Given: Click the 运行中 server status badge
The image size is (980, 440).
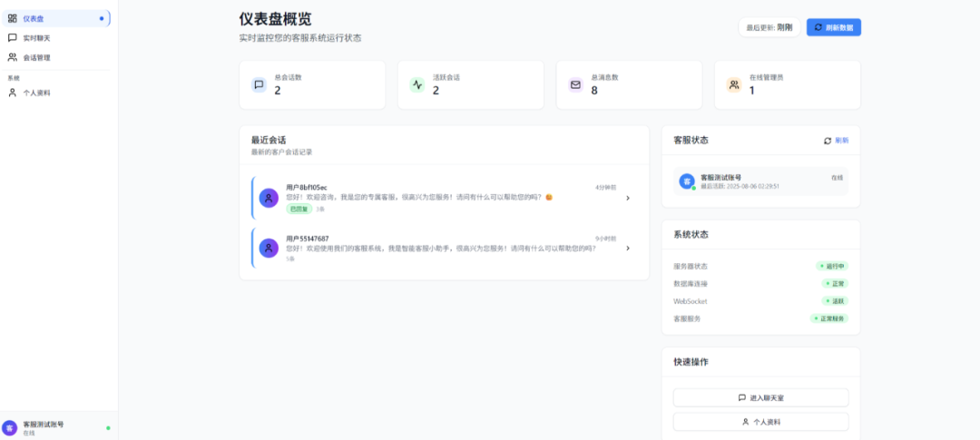Looking at the screenshot, I should pyautogui.click(x=832, y=267).
